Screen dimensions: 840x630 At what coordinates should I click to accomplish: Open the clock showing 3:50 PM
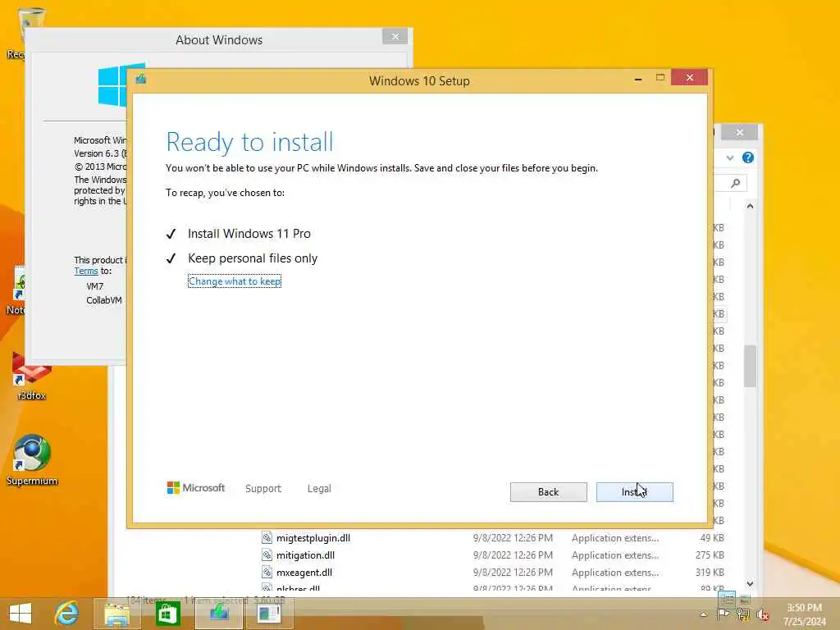[804, 614]
